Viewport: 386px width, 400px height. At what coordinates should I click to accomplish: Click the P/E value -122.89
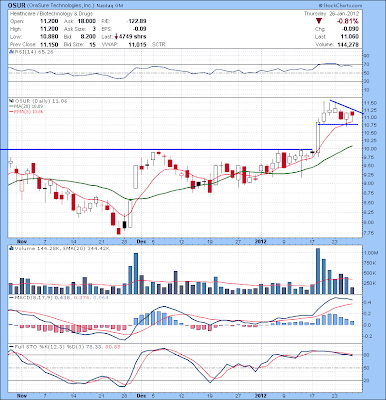pos(136,21)
